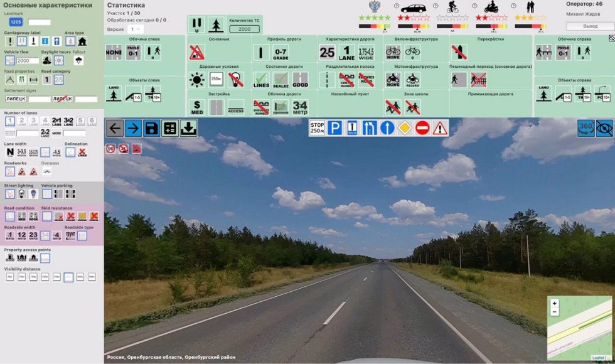Pick the STOP 250m sign icon

(x=318, y=128)
